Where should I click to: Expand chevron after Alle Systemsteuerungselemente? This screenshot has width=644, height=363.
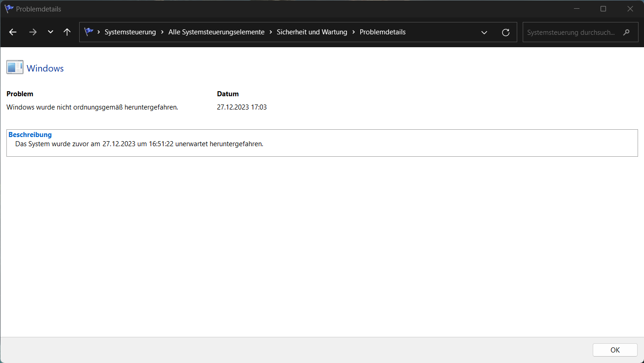[x=271, y=32]
